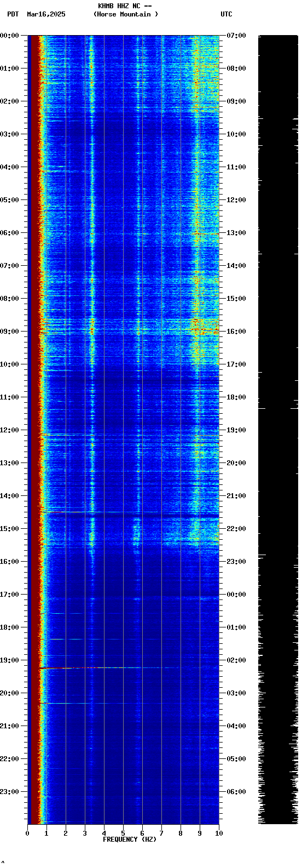Click the date label Mar16,2025
The image size is (302, 868).
coord(46,14)
